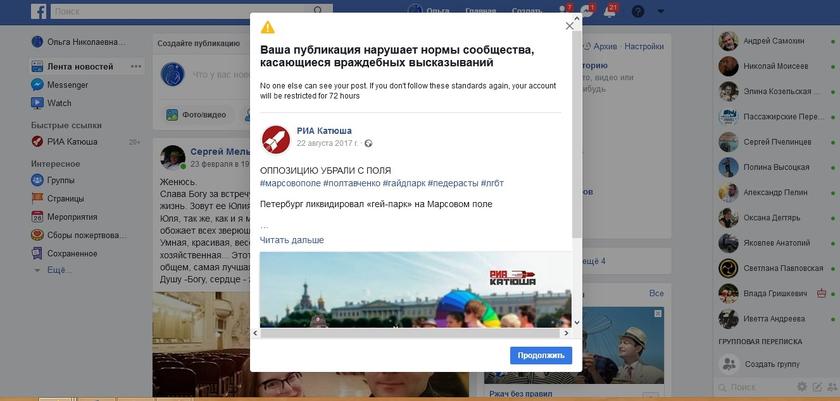
Task: Click search magnifier icon in top bar
Action: 318,11
